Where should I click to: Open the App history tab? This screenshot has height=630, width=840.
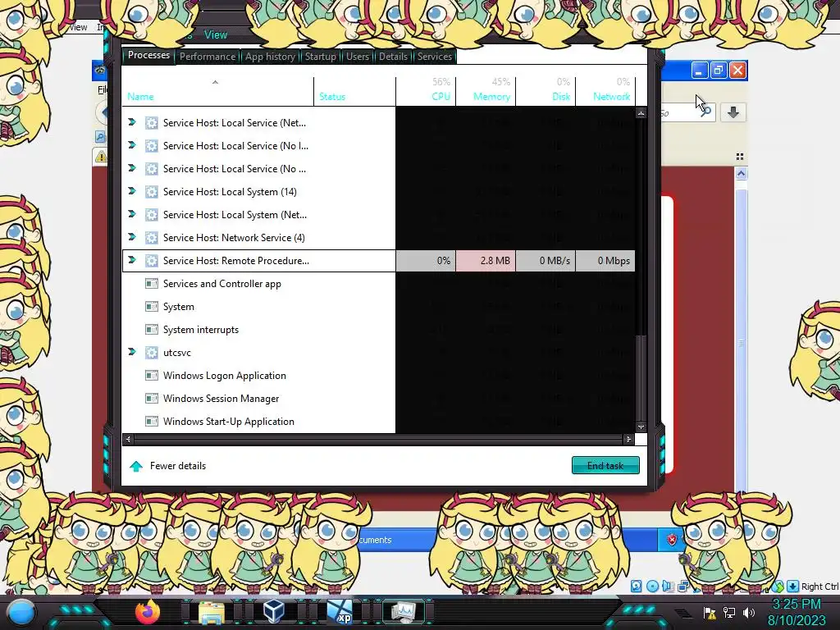270,57
